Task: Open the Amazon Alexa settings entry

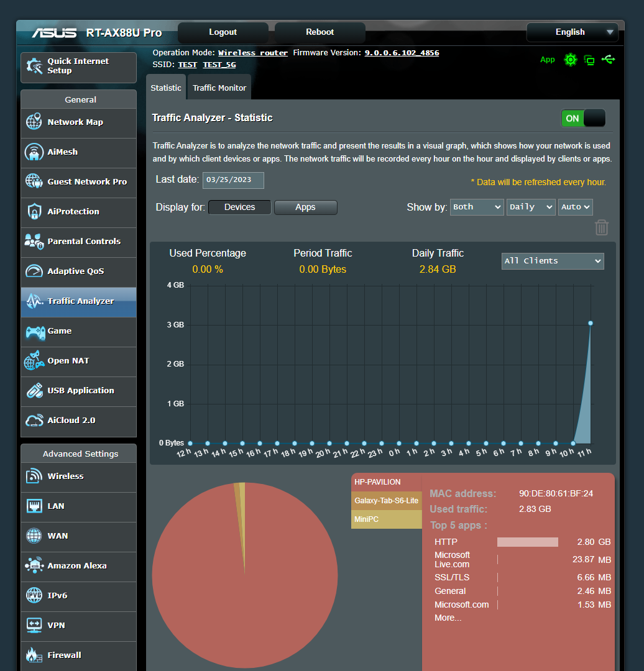Action: pyautogui.click(x=79, y=566)
